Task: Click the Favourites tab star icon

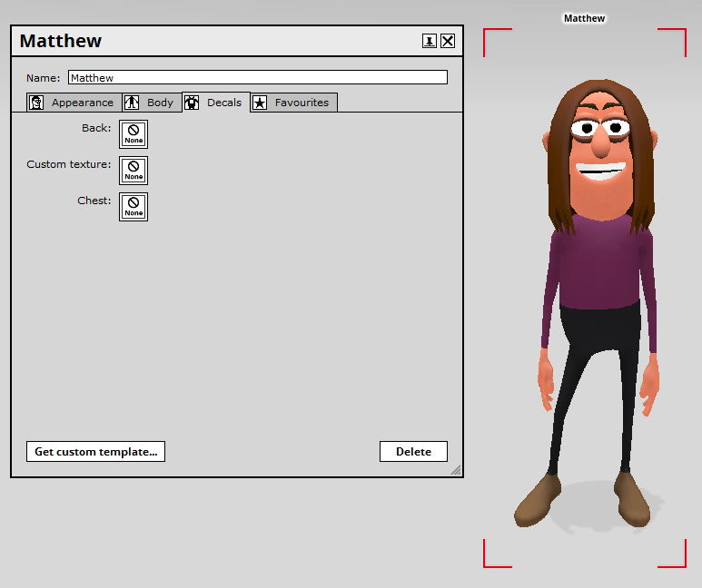Action: tap(260, 103)
